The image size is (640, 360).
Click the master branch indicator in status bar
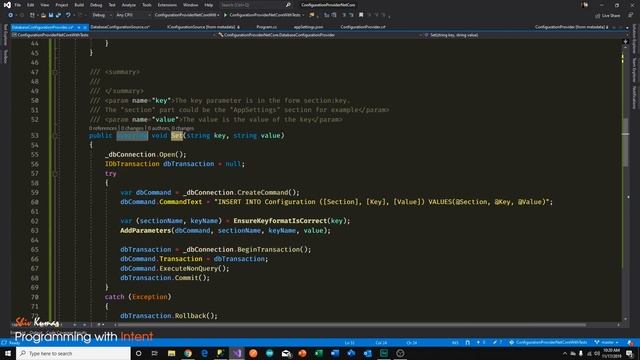pos(606,342)
